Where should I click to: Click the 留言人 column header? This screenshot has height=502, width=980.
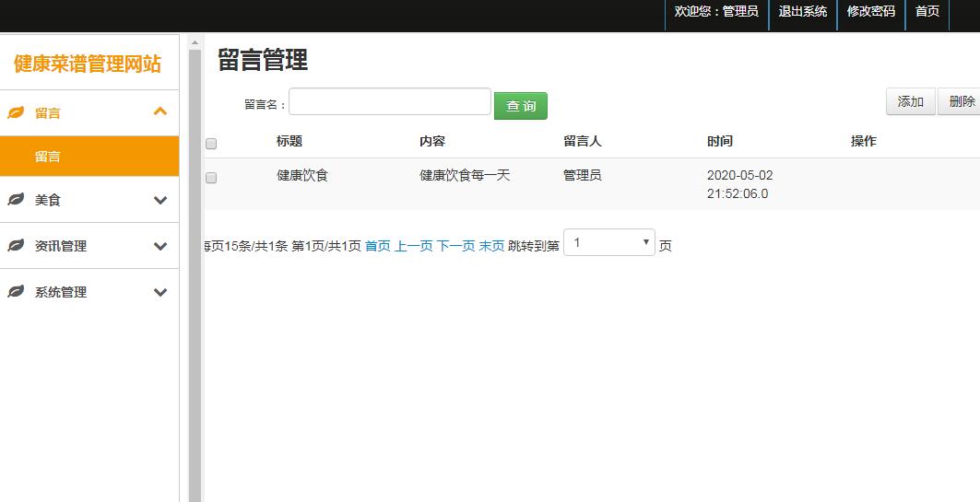583,141
